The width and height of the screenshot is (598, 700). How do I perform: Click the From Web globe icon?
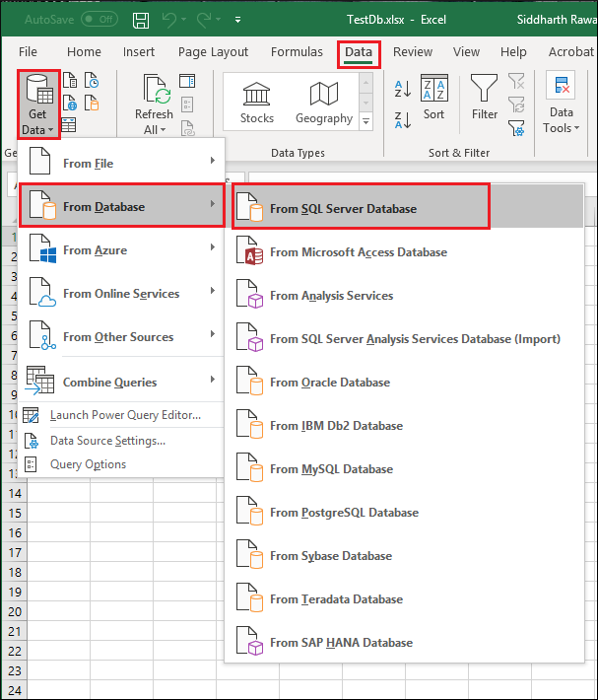[x=70, y=103]
